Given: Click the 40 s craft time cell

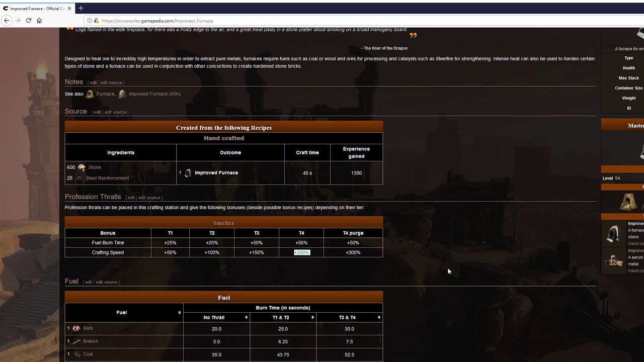Looking at the screenshot, I should (307, 173).
